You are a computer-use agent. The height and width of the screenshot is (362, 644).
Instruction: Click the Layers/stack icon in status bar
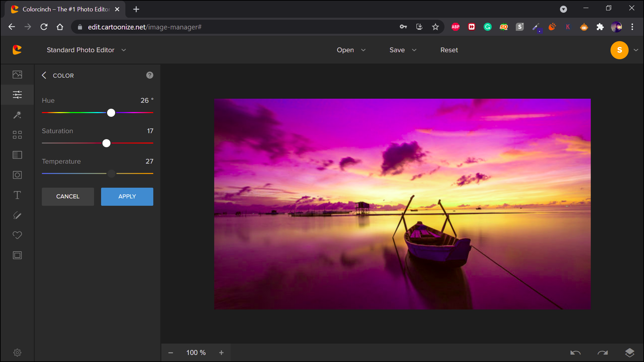tap(629, 353)
